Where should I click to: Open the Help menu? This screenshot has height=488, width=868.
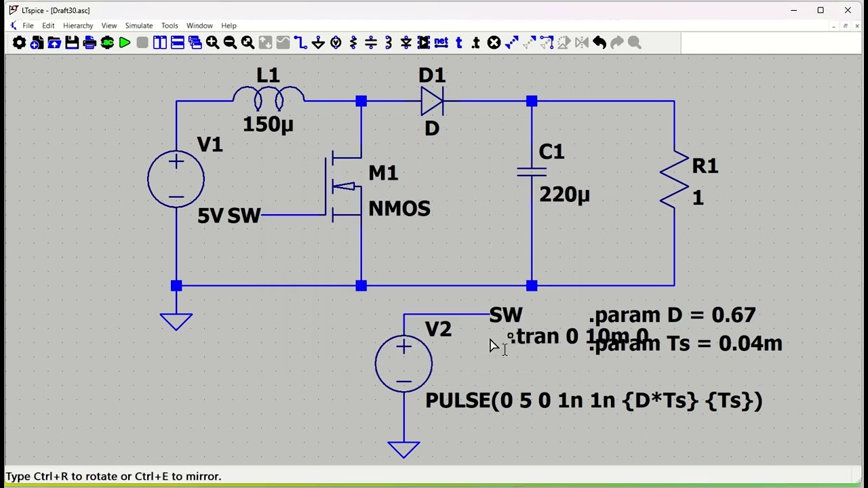tap(229, 26)
